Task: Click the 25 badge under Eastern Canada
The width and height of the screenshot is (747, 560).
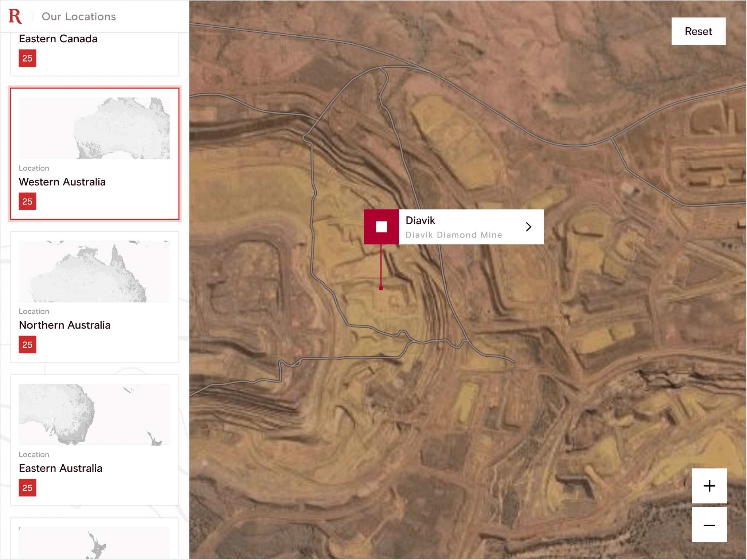Action: (27, 58)
